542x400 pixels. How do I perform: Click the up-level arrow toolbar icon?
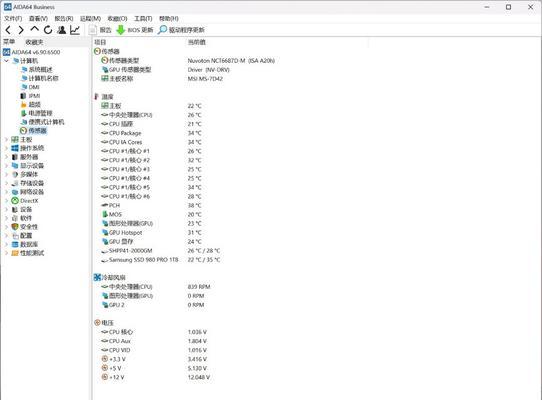(34, 29)
